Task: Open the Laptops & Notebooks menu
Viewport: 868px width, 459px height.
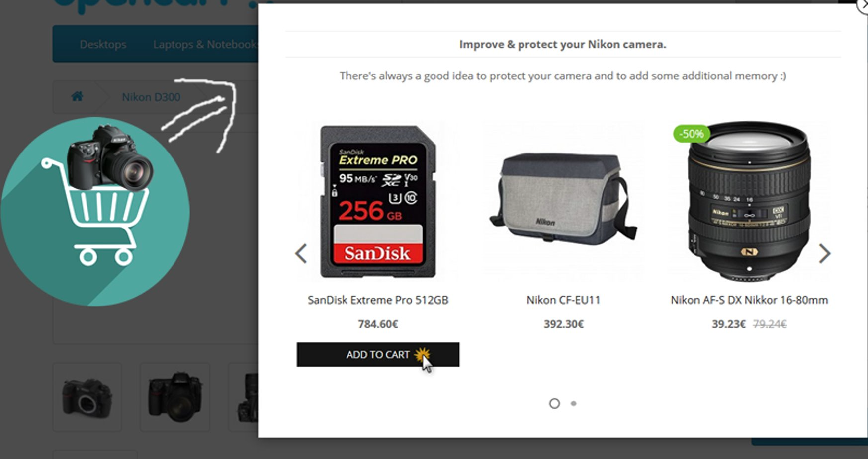Action: [205, 44]
